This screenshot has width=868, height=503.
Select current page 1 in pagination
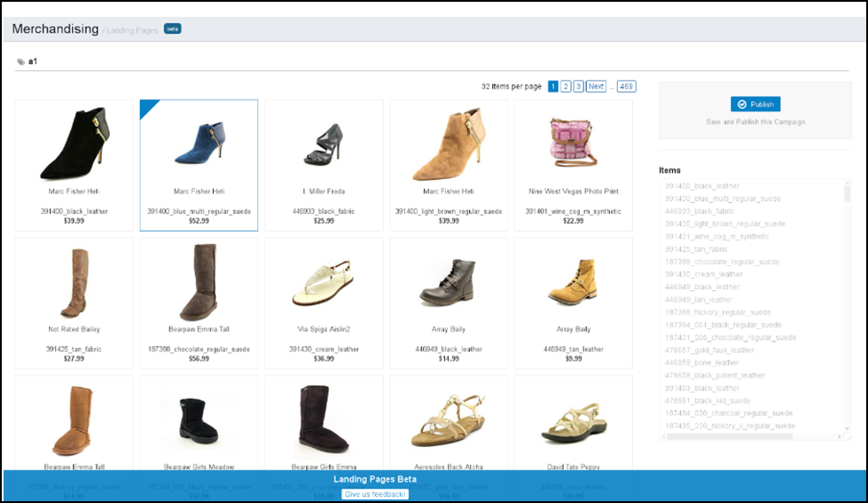552,86
